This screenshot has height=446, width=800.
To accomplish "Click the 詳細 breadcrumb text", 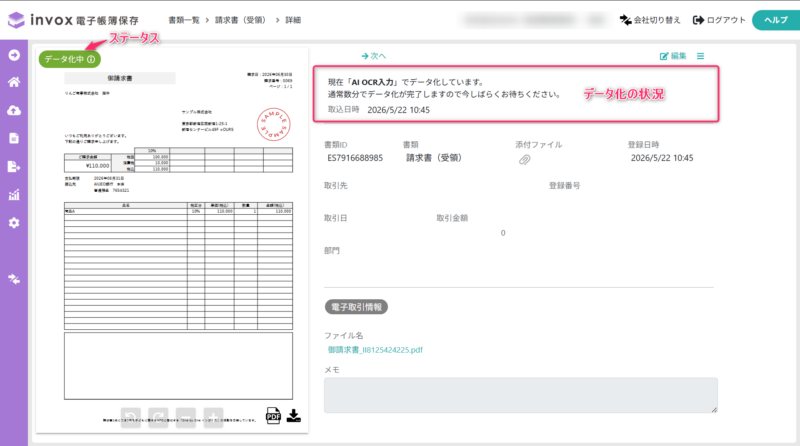I will point(293,20).
